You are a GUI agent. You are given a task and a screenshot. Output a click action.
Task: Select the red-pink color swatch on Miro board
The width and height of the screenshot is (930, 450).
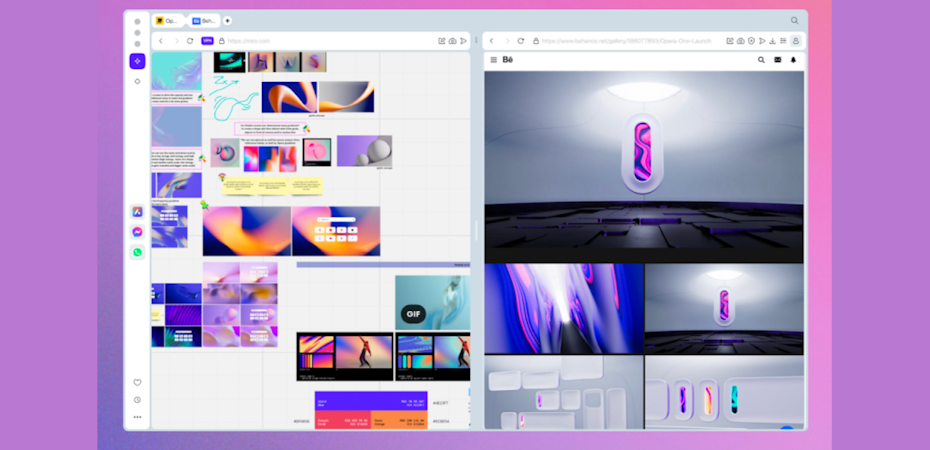pyautogui.click(x=343, y=420)
